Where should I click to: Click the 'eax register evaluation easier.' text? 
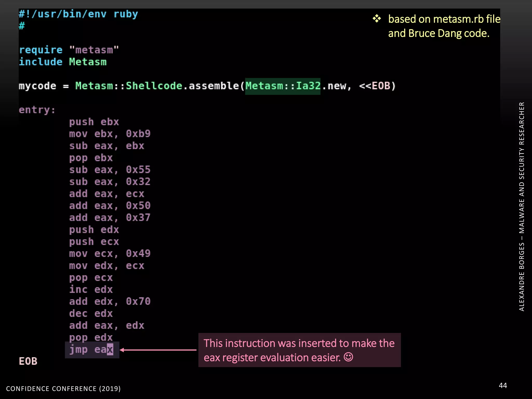pyautogui.click(x=272, y=358)
